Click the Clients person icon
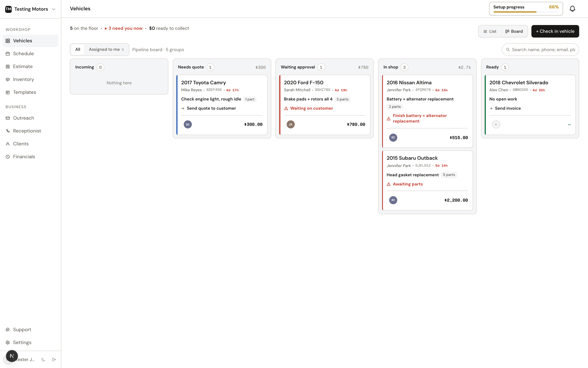The width and height of the screenshot is (588, 368). tap(8, 144)
